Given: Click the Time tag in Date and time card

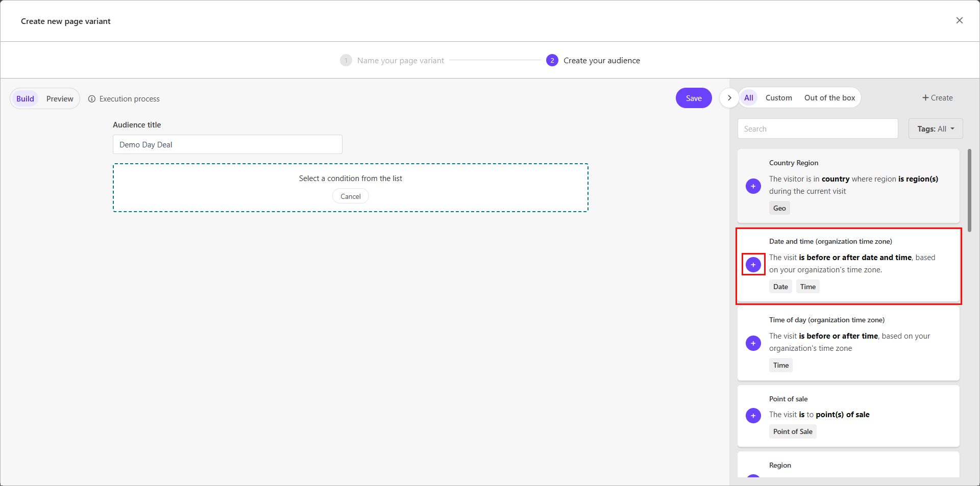Looking at the screenshot, I should (x=807, y=287).
